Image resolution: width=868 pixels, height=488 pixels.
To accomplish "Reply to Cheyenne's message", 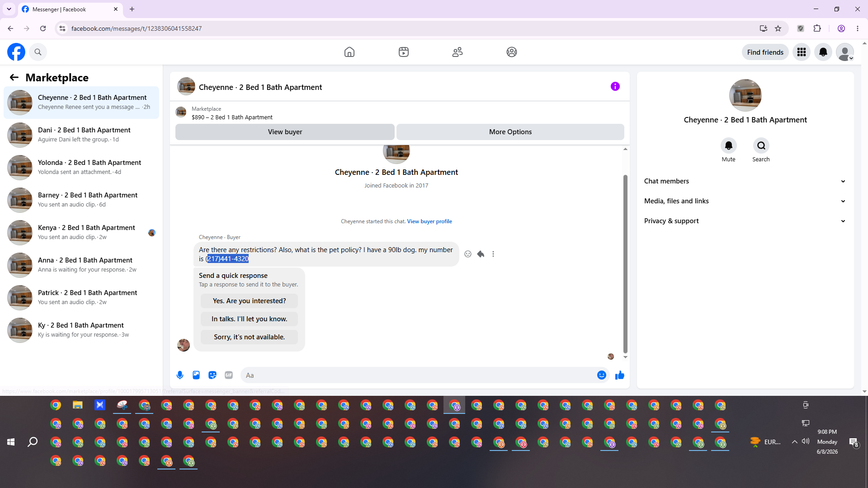I will pos(481,254).
